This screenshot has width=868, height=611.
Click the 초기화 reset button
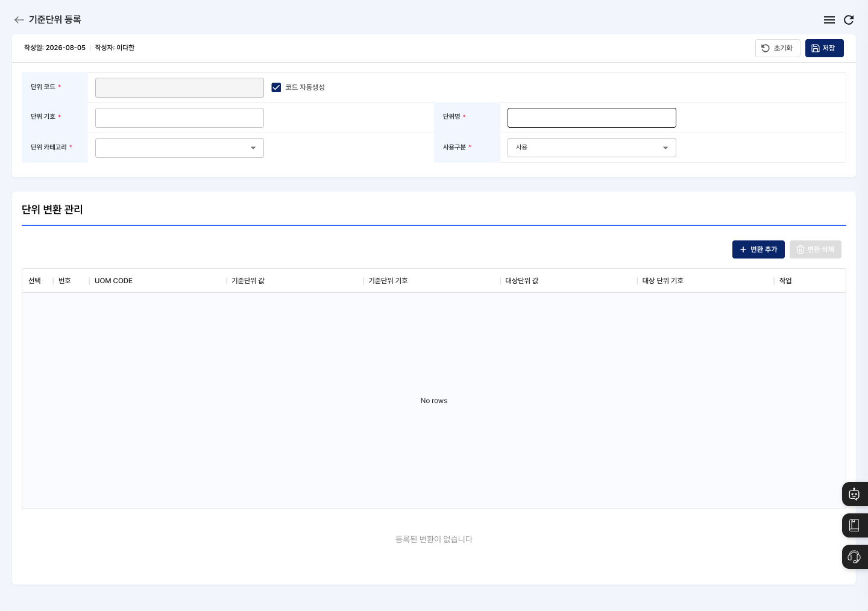coord(778,48)
